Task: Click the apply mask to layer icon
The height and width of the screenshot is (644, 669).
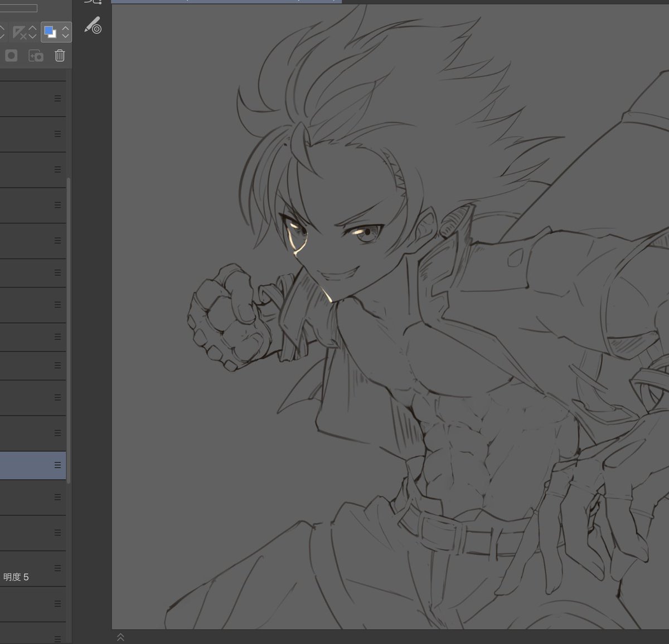Action: [x=36, y=56]
